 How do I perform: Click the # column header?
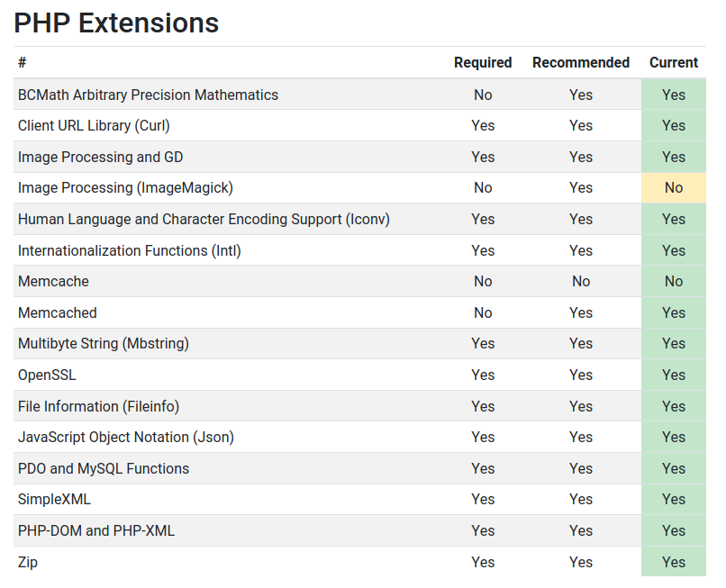coord(23,63)
